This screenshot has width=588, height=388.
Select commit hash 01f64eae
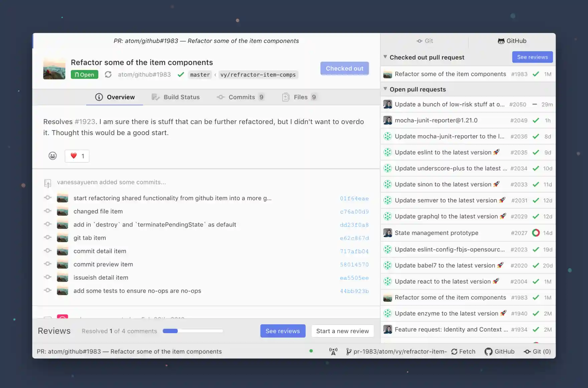pyautogui.click(x=354, y=198)
